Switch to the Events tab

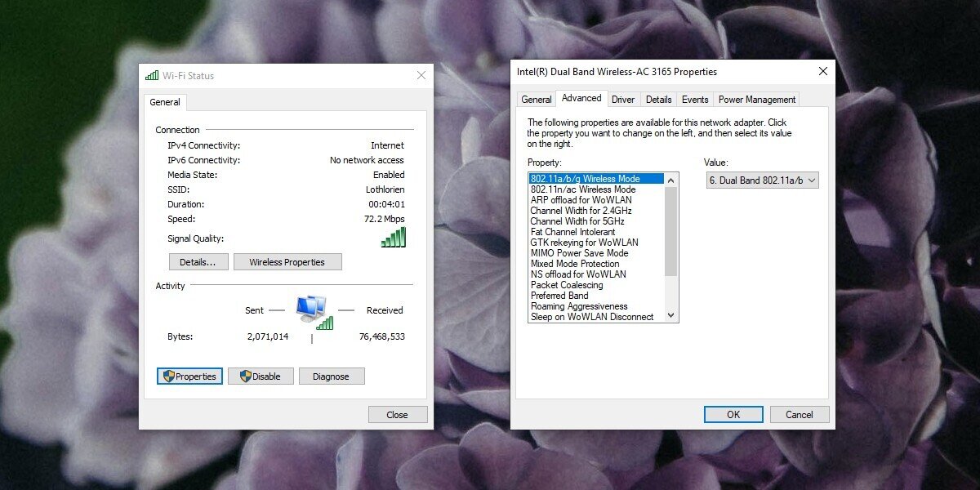click(x=695, y=99)
